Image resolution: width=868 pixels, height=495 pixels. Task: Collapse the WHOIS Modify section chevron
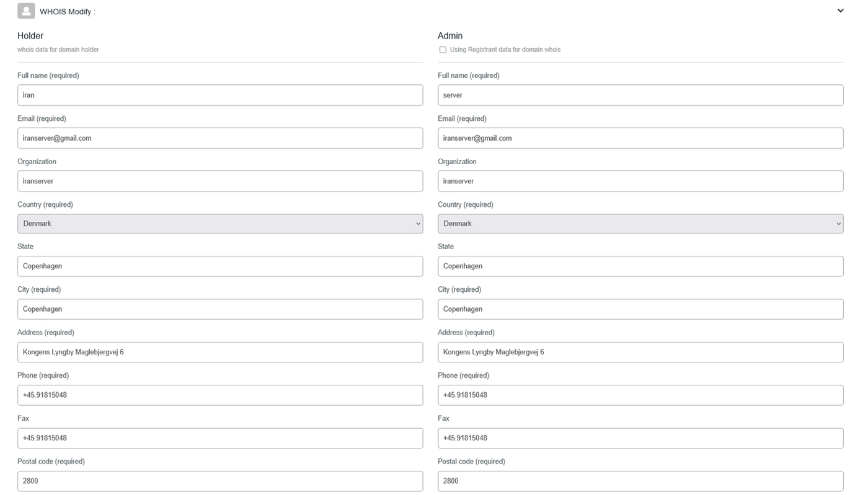840,11
